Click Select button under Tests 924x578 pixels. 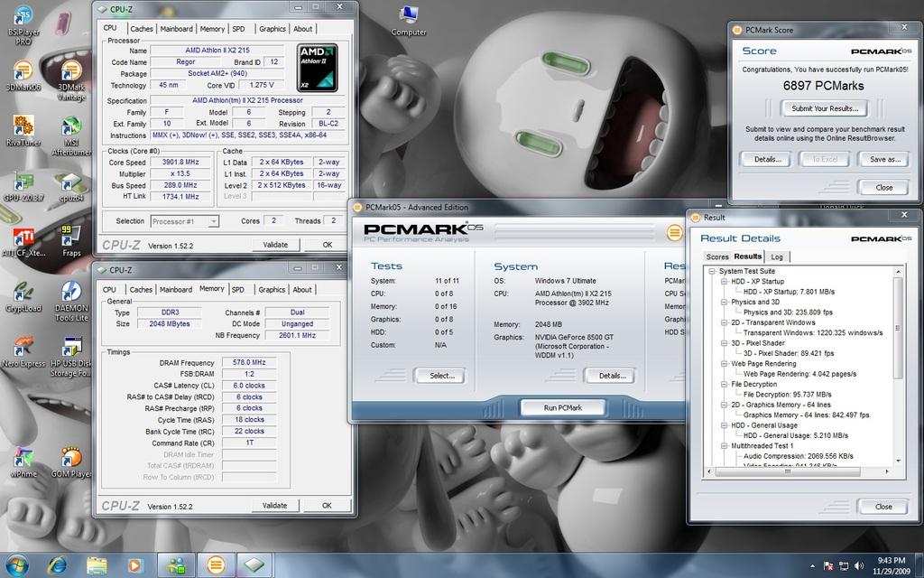coord(441,376)
